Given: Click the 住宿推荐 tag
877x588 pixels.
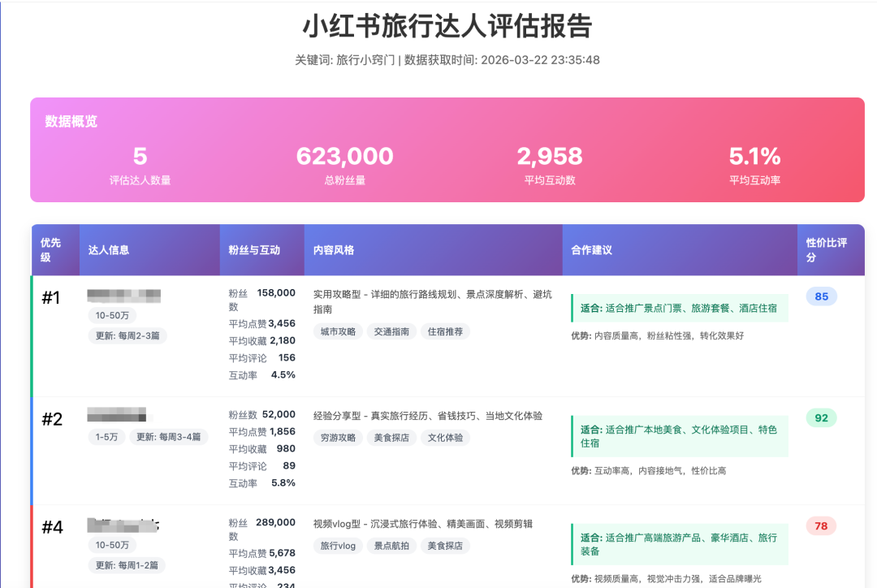Looking at the screenshot, I should click(x=445, y=331).
